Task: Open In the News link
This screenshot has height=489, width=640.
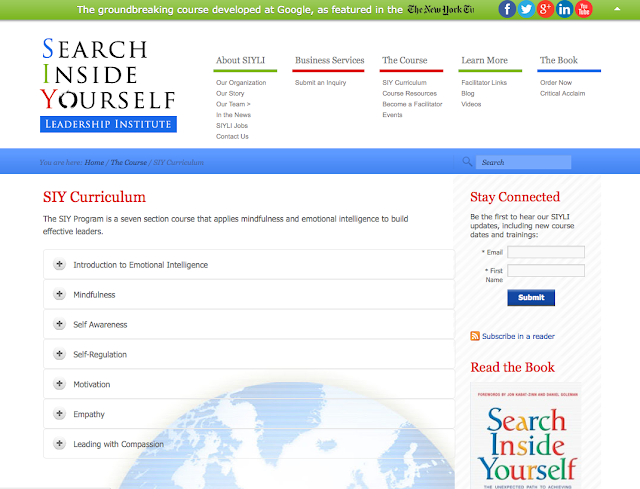Action: [233, 115]
